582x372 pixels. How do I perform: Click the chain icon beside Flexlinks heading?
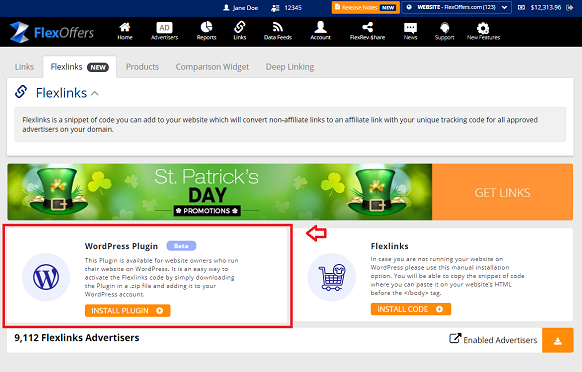21,92
